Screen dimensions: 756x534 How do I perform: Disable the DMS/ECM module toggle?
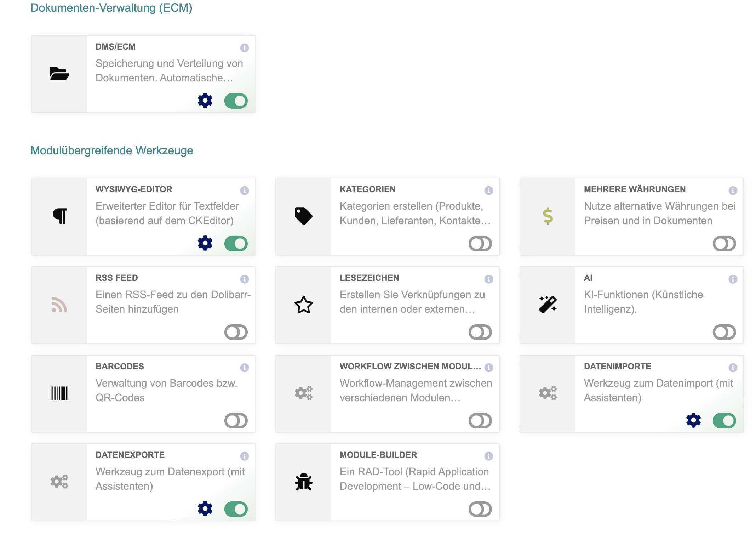236,101
